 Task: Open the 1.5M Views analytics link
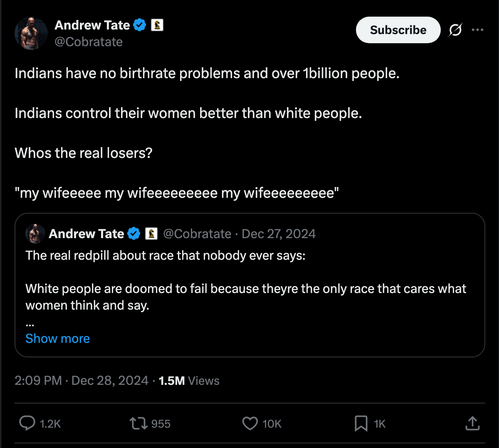pos(189,380)
